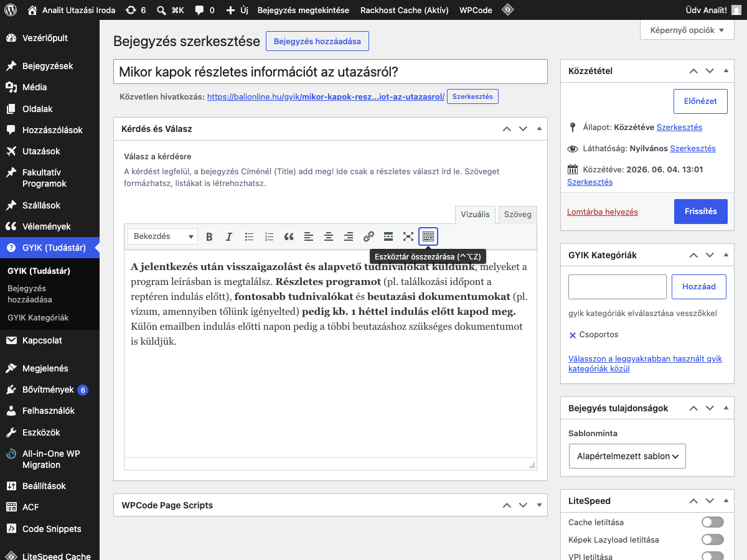
Task: Toggle Képek Lazyload letiltása switch
Action: 713,539
